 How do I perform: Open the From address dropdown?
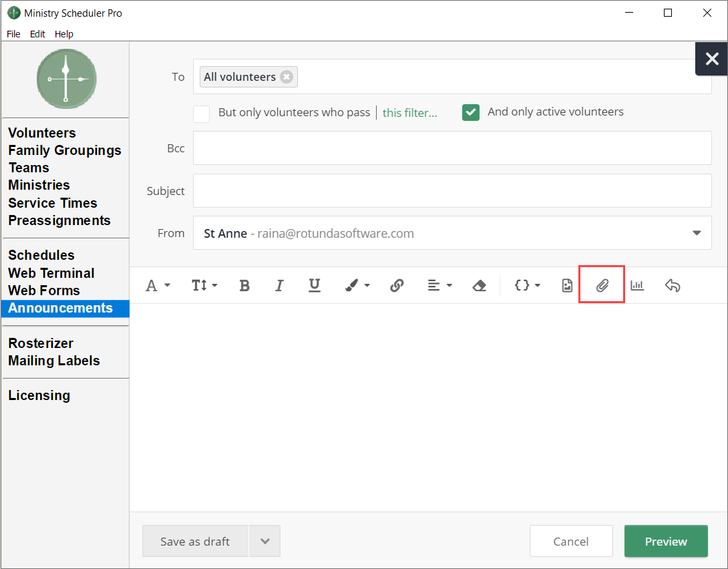[x=697, y=233]
